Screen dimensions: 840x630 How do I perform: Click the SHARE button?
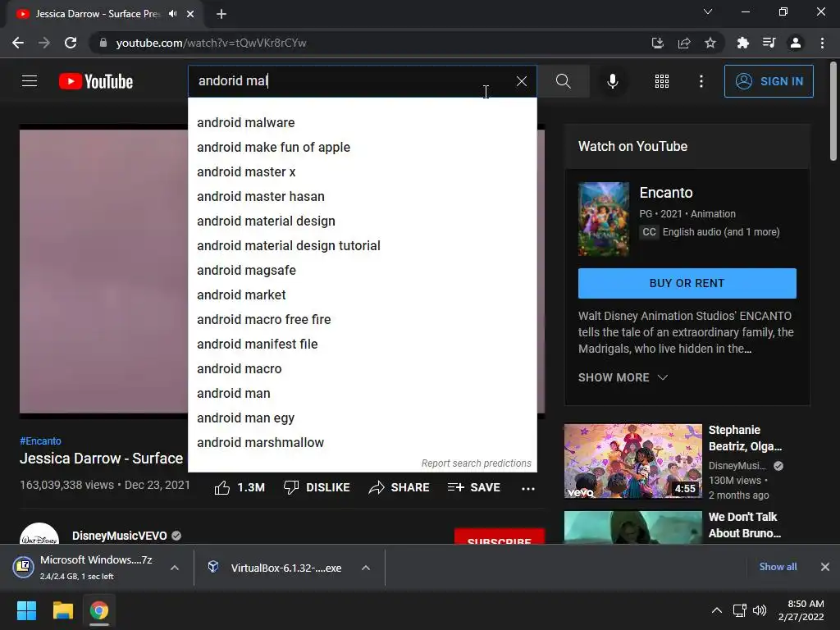coord(399,487)
